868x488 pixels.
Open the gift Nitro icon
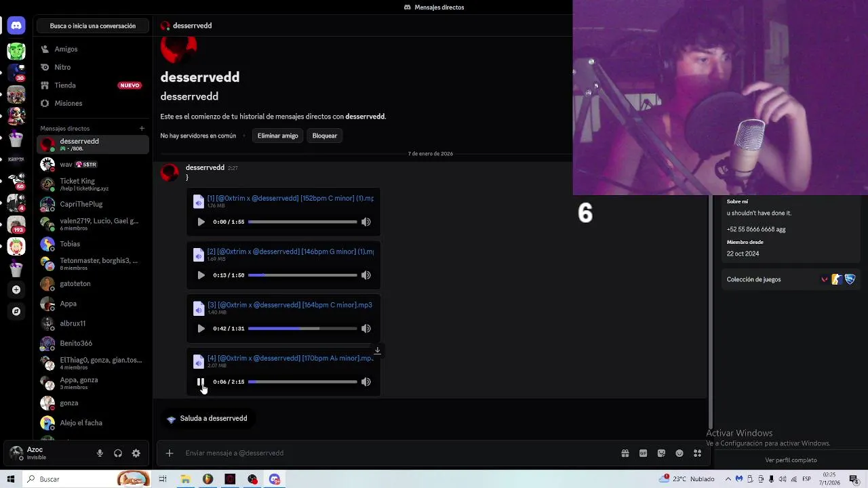tap(625, 453)
